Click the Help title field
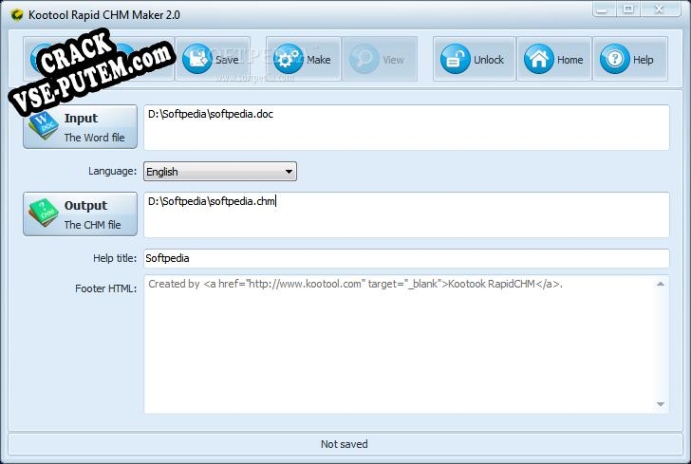This screenshot has height=464, width=691. pos(406,258)
